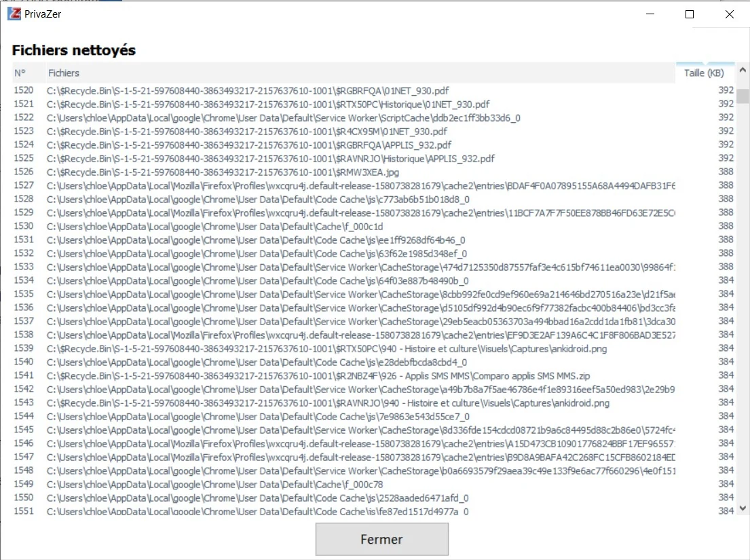Select row 1543 $RAVNRJO ankidroid.png
The height and width of the screenshot is (560, 750).
tap(373, 403)
